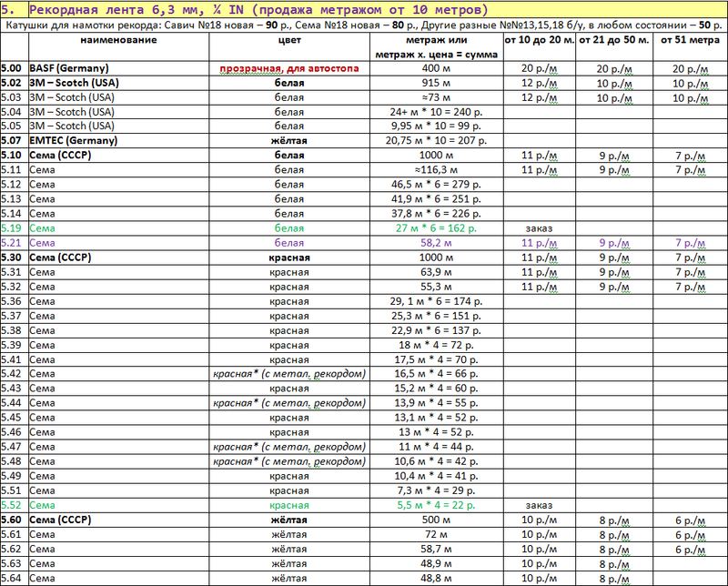The width and height of the screenshot is (728, 586).
Task: Select the '55,3 м' cell
Action: click(x=437, y=287)
